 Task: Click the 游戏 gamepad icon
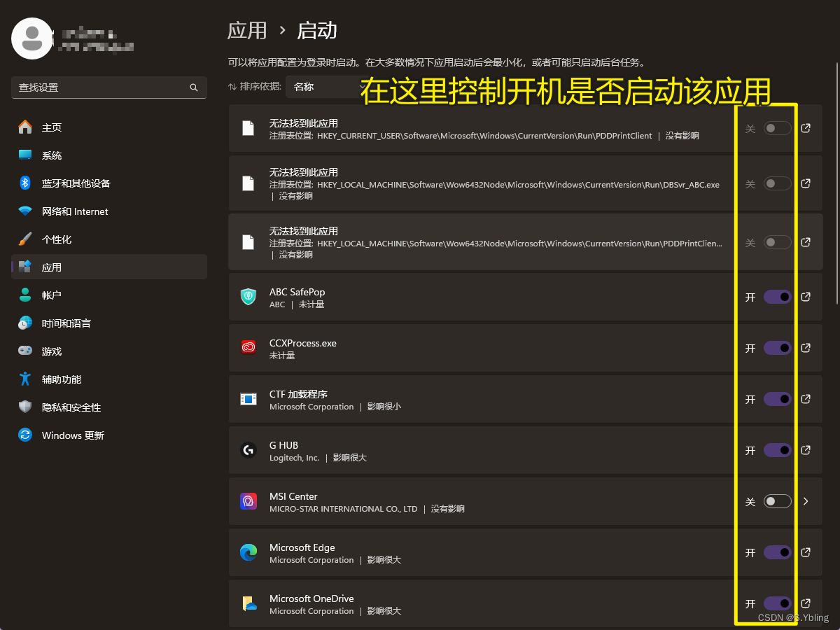[x=25, y=351]
